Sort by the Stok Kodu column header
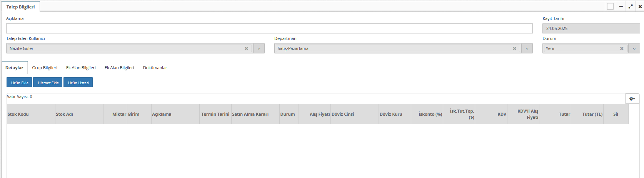This screenshot has height=178, width=644. 18,114
